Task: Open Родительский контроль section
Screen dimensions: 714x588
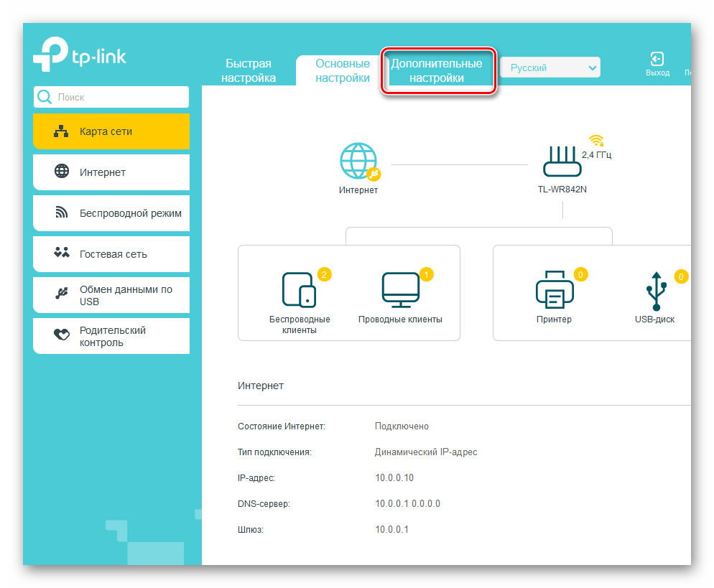Action: point(111,336)
